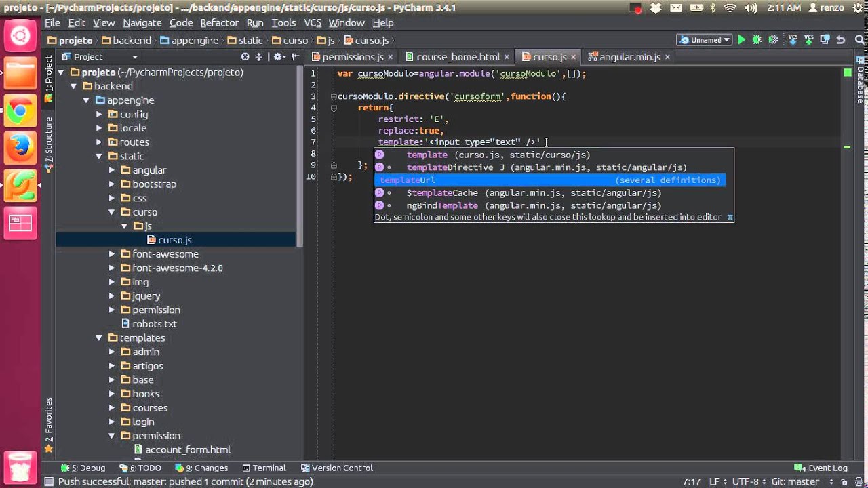
Task: Go to the appengine breadcrumb folder
Action: (189, 41)
